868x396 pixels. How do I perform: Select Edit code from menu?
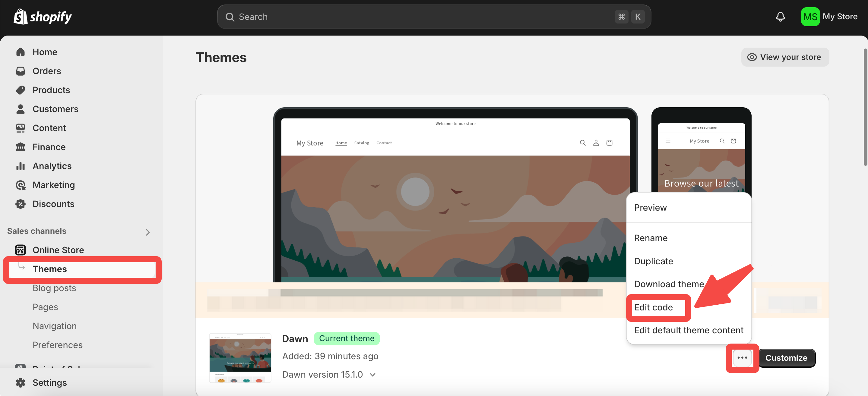653,307
